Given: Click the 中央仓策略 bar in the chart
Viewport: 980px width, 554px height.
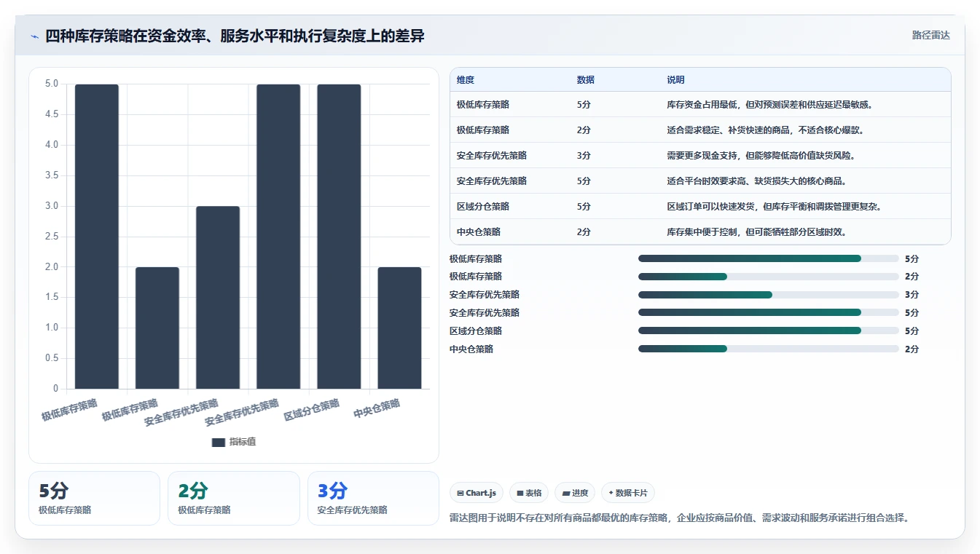Looking at the screenshot, I should tap(399, 328).
